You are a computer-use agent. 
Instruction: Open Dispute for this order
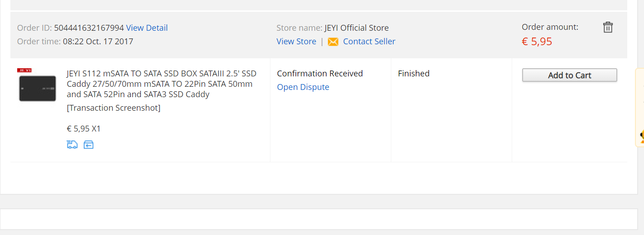point(303,87)
